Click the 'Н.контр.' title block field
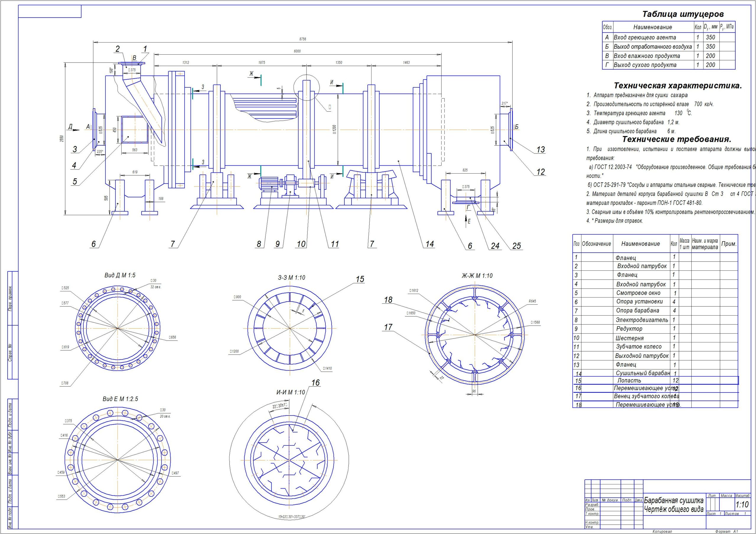The width and height of the screenshot is (756, 534). [592, 522]
